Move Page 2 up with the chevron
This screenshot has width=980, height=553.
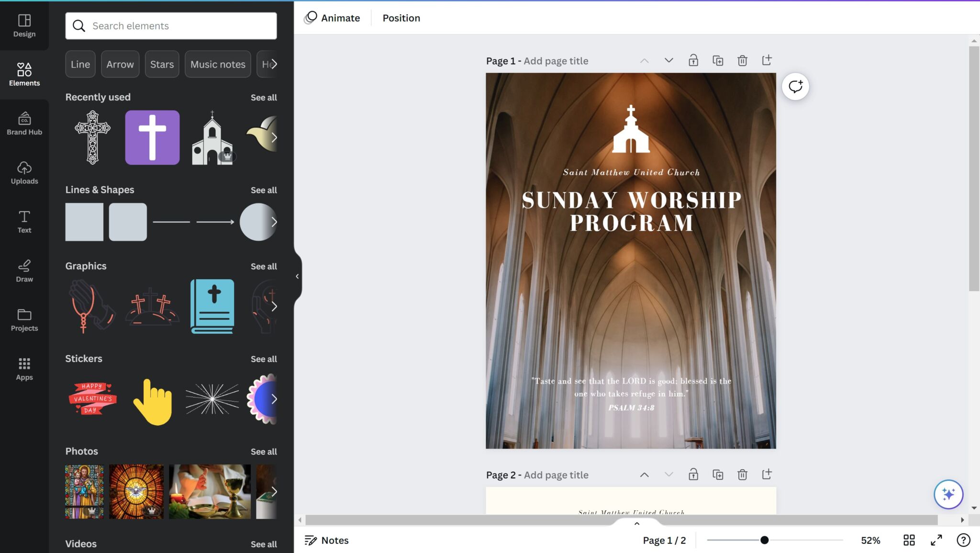(x=645, y=474)
